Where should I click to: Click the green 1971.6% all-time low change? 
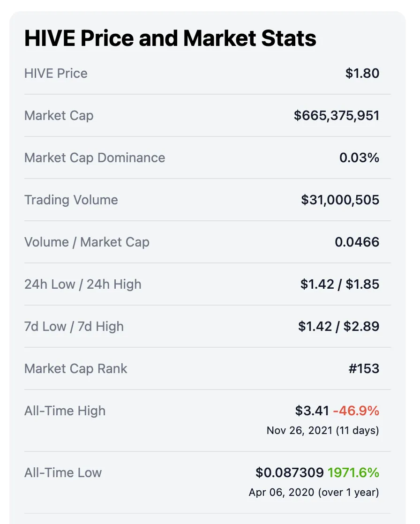pyautogui.click(x=353, y=472)
